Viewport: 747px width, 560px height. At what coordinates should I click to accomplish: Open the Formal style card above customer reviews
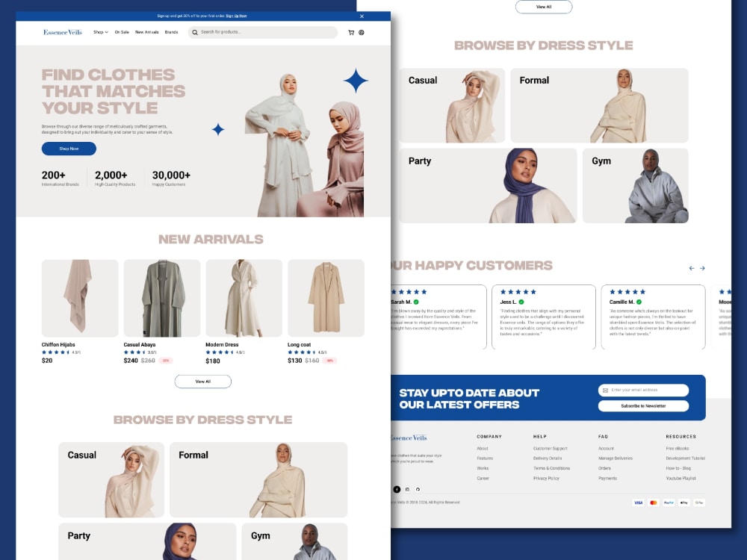[599, 106]
